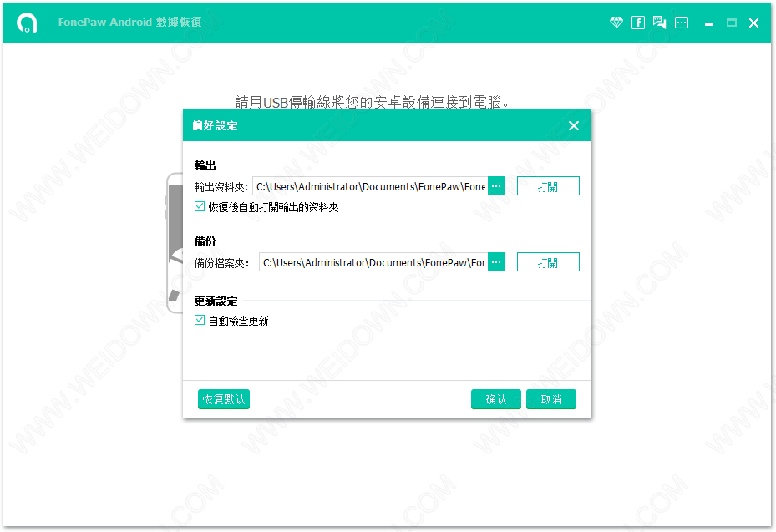This screenshot has width=776, height=532.
Task: Click 打開 button for backup folder
Action: point(548,262)
